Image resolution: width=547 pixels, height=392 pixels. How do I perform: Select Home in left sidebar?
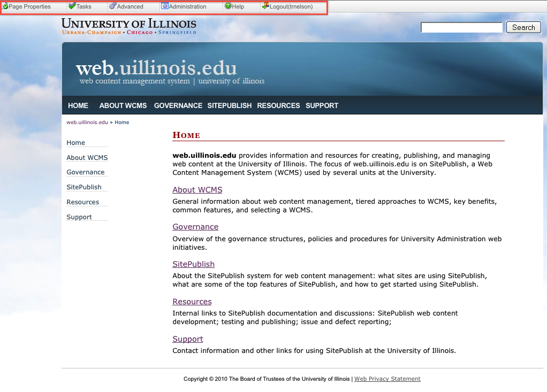click(75, 142)
